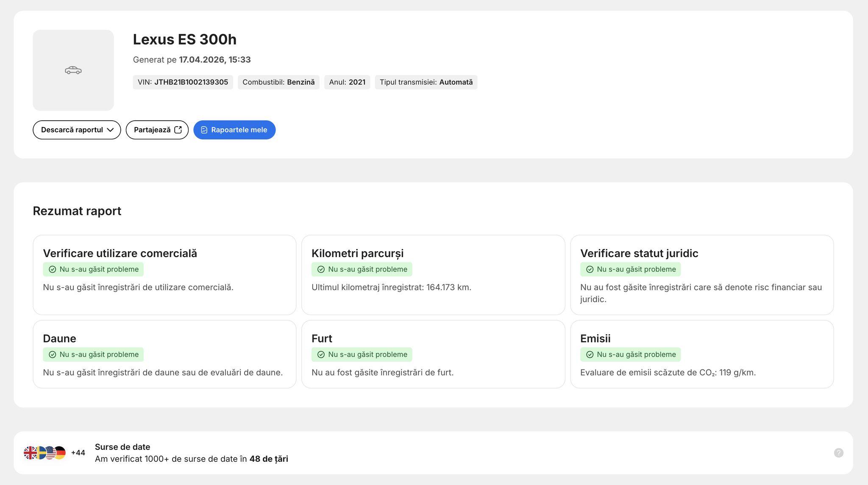Select the Furt summary card
This screenshot has width=868, height=485.
pyautogui.click(x=433, y=354)
